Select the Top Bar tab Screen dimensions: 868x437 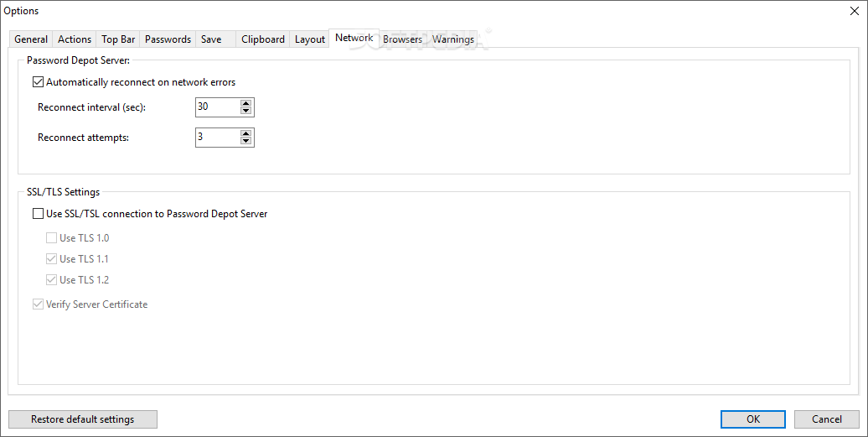pyautogui.click(x=118, y=39)
